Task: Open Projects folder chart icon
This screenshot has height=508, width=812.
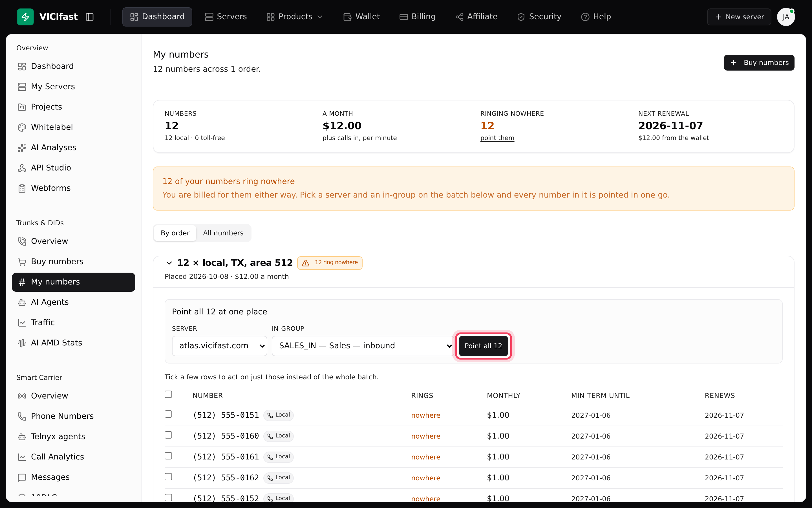Action: [x=22, y=107]
